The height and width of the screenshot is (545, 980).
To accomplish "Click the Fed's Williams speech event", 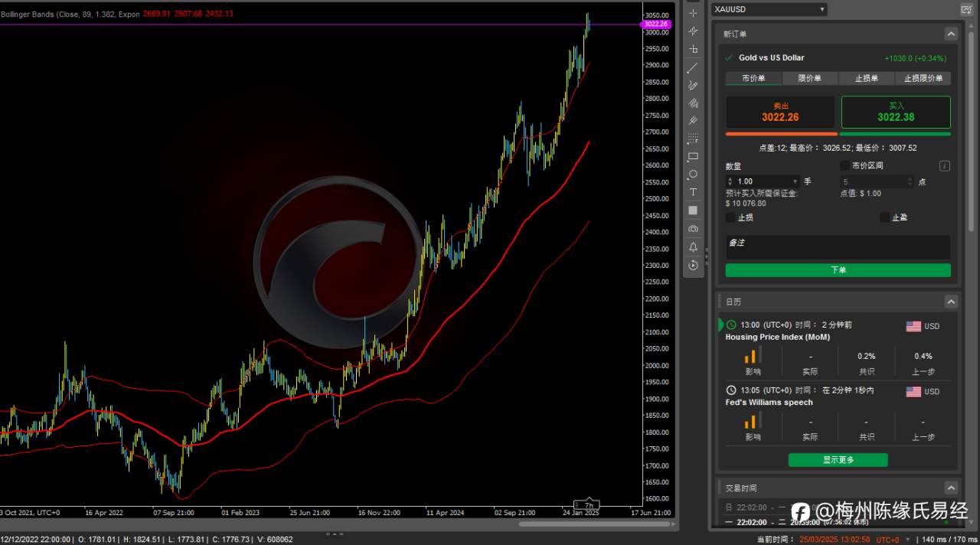I will 769,403.
